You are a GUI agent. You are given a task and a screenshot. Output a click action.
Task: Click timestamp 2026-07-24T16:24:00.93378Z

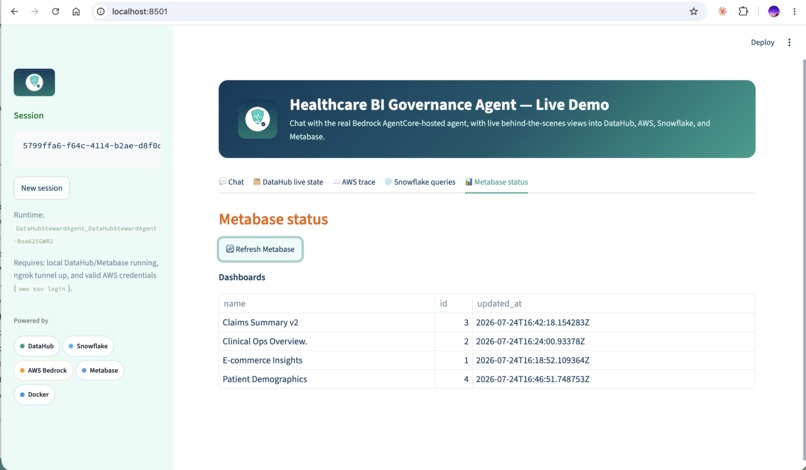click(x=530, y=341)
